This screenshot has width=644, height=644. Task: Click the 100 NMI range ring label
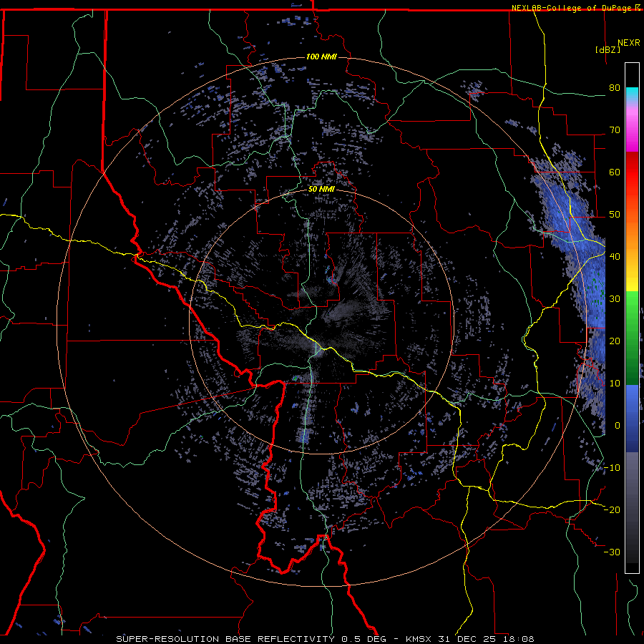pyautogui.click(x=321, y=57)
